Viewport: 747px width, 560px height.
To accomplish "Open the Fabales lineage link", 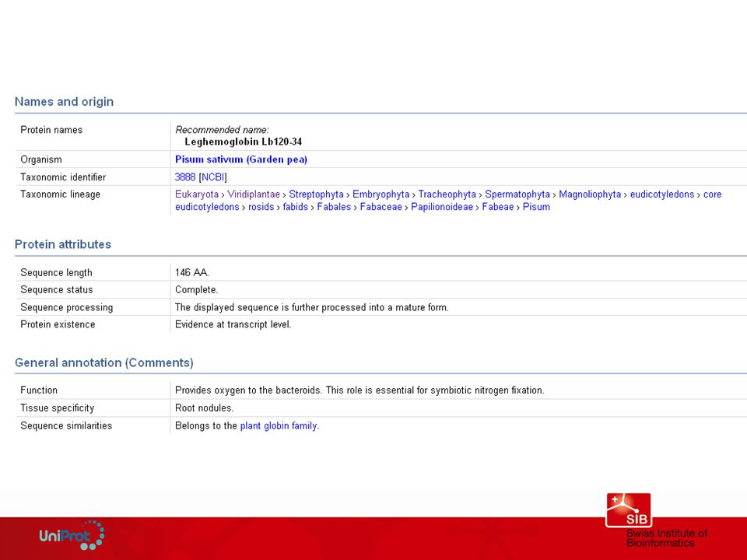I will (334, 207).
